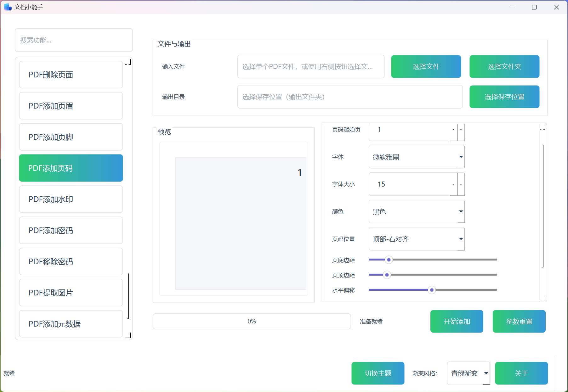Viewport: 568px width, 392px height.
Task: Click 选择文件 to pick a PDF
Action: coord(426,66)
